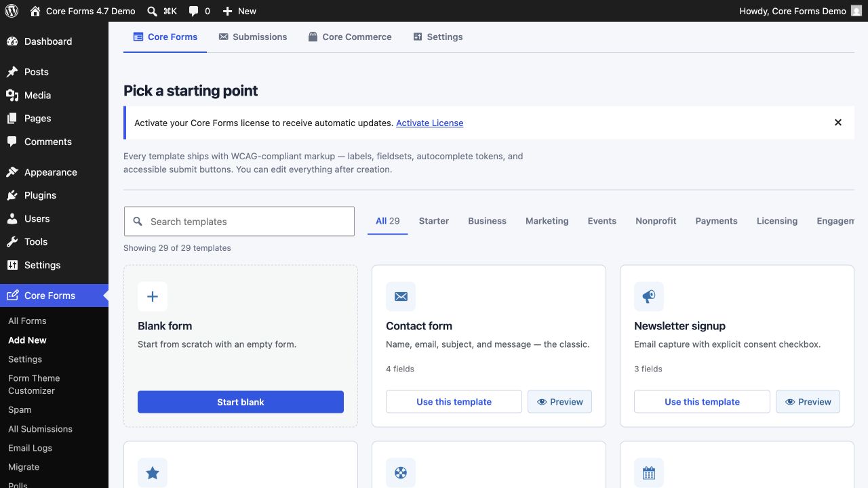Open Appearance in the sidebar
This screenshot has height=488, width=868.
(54, 172)
